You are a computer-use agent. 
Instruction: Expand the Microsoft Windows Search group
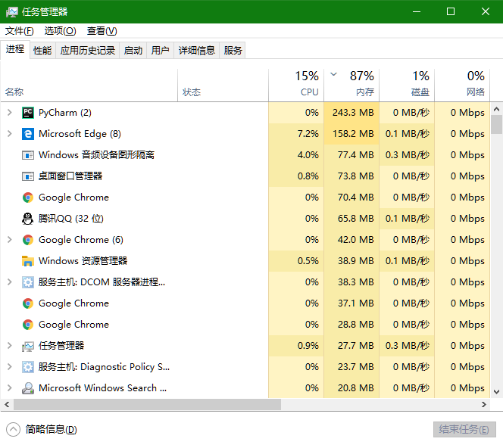(x=10, y=387)
